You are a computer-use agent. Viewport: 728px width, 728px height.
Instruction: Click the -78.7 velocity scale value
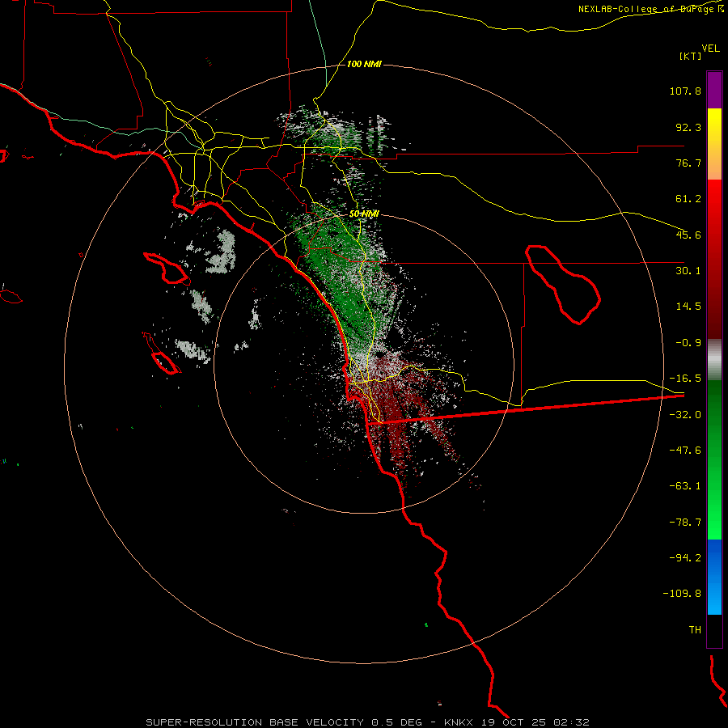coord(685,523)
